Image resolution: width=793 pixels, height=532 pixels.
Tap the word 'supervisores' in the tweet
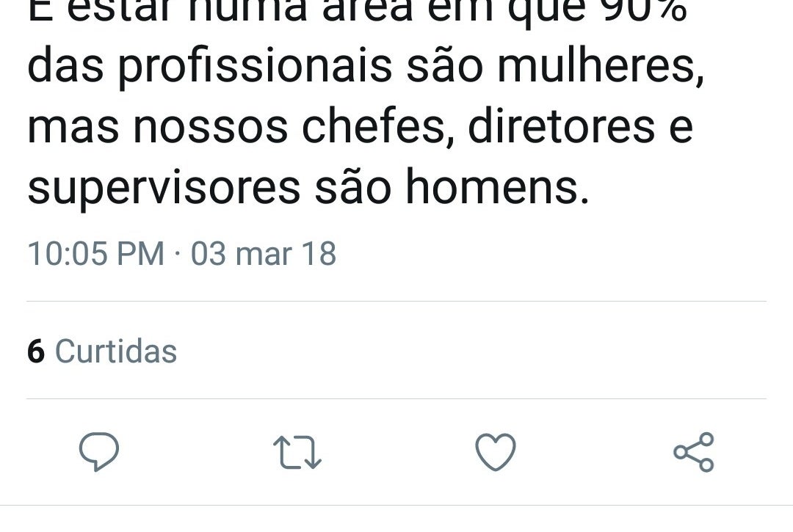coord(164,189)
